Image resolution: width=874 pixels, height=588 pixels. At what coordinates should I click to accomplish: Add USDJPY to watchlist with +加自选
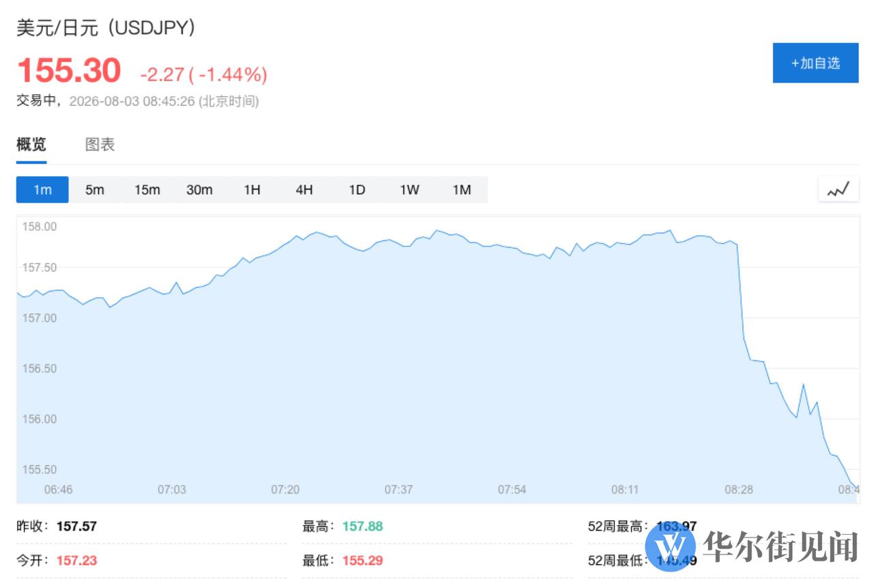click(815, 63)
